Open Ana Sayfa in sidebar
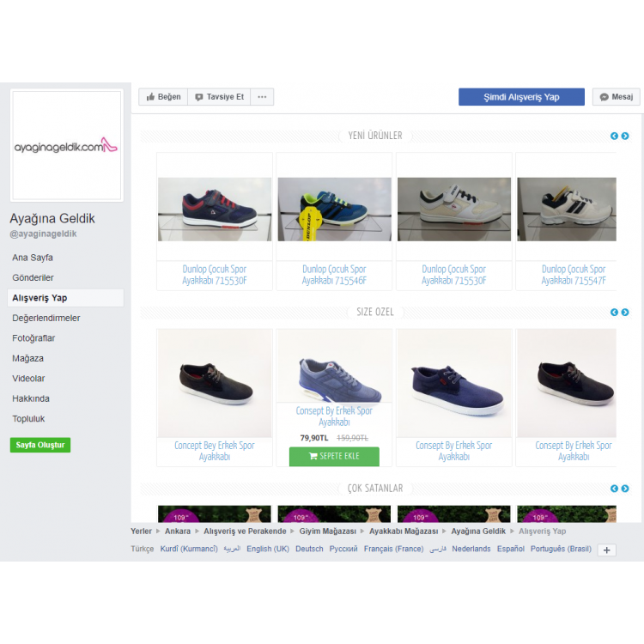Viewport: 644px width, 644px height. click(33, 258)
